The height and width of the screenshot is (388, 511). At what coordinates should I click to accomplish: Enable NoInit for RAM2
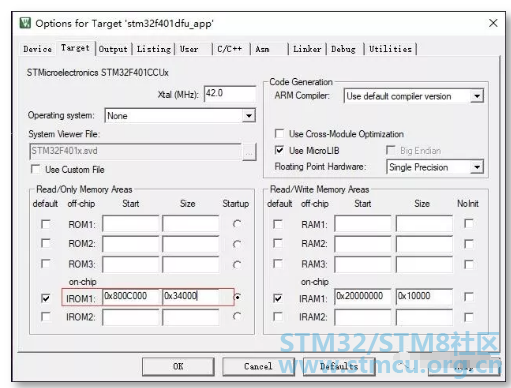tap(469, 244)
